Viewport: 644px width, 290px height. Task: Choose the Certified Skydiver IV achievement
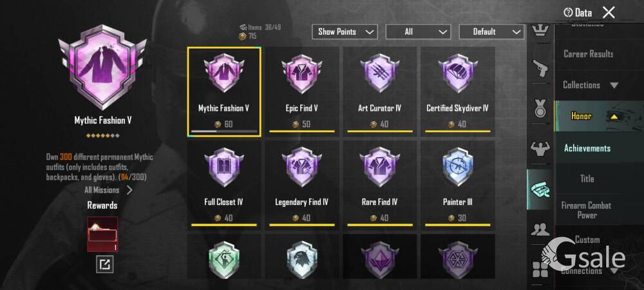point(457,92)
